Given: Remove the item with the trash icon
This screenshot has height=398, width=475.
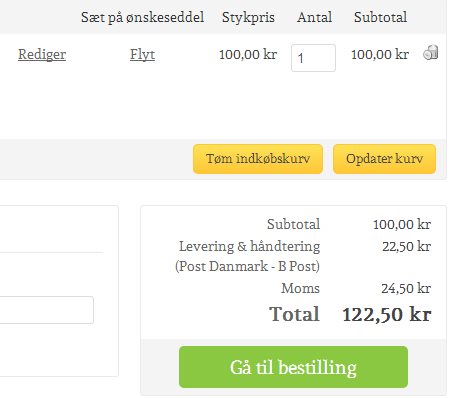Looking at the screenshot, I should point(431,53).
